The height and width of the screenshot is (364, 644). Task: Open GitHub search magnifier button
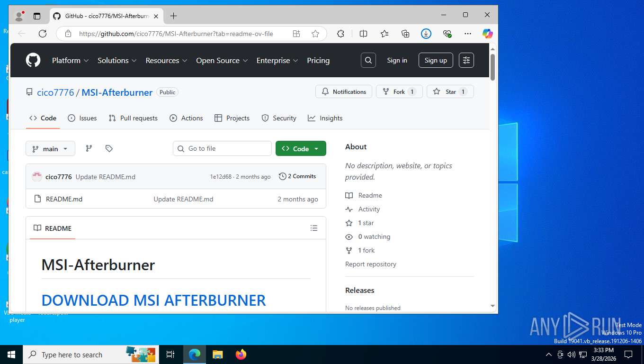(x=368, y=60)
